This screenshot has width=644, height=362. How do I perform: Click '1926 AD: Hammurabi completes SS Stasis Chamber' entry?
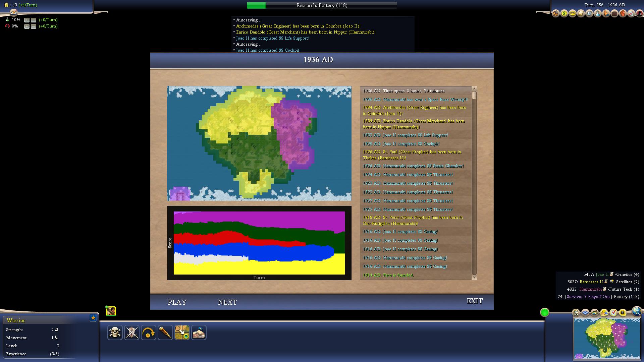pos(413,166)
